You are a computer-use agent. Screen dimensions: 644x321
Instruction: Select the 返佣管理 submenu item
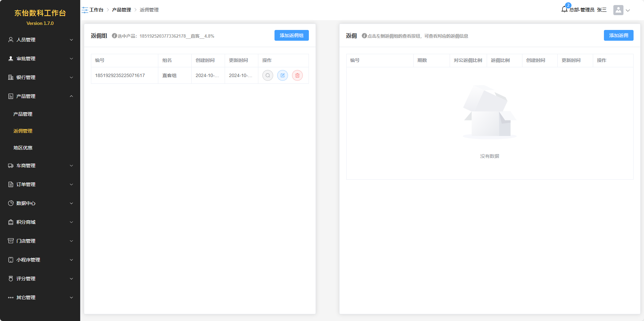(23, 131)
